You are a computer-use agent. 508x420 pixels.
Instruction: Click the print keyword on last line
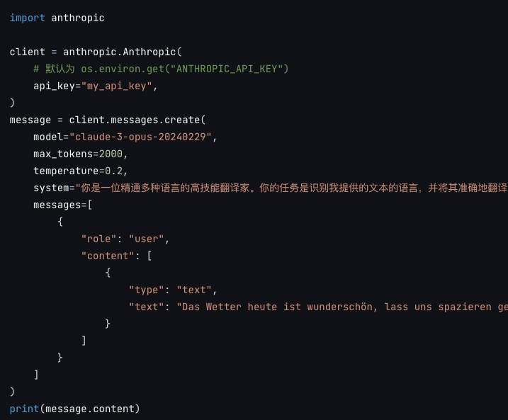coord(24,409)
